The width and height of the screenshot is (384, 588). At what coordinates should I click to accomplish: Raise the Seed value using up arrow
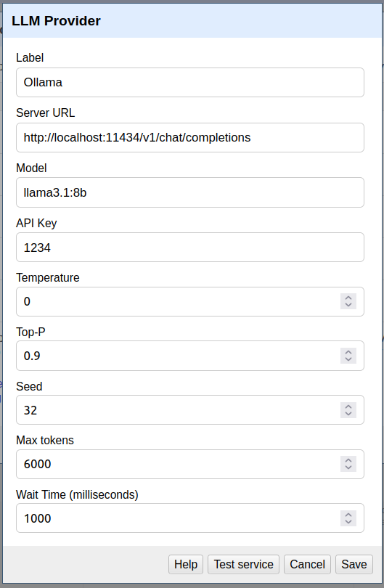pyautogui.click(x=348, y=406)
